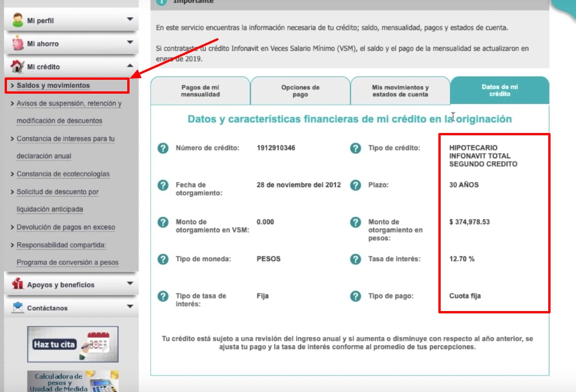Image resolution: width=576 pixels, height=392 pixels.
Task: Open Devolución de pagos en exceso link
Action: 66,227
